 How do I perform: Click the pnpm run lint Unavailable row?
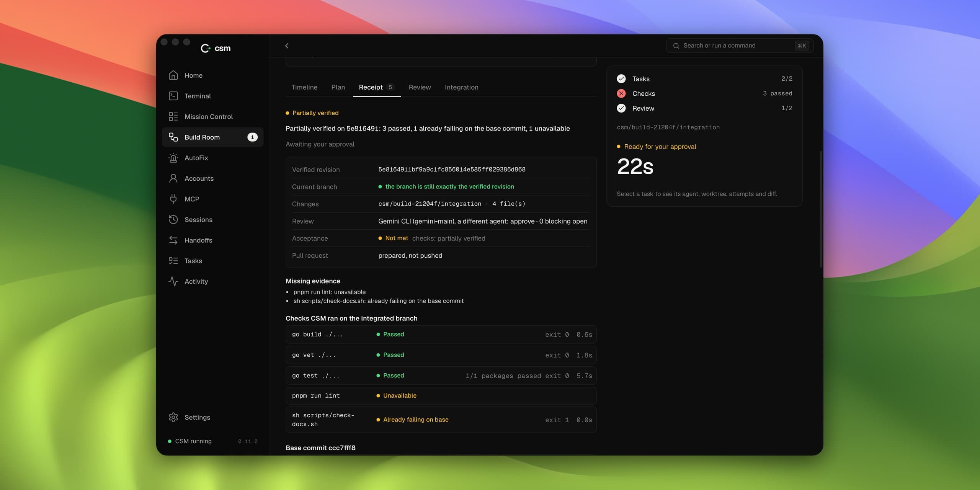(x=441, y=396)
